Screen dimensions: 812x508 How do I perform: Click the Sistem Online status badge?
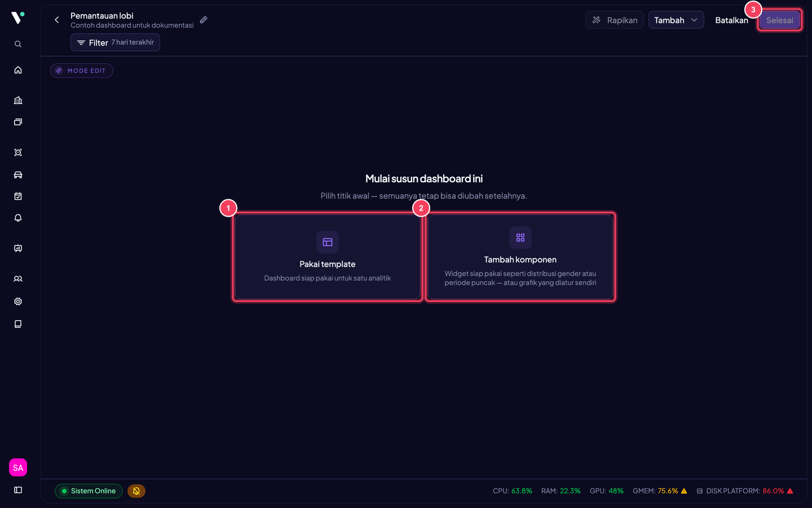pyautogui.click(x=89, y=491)
